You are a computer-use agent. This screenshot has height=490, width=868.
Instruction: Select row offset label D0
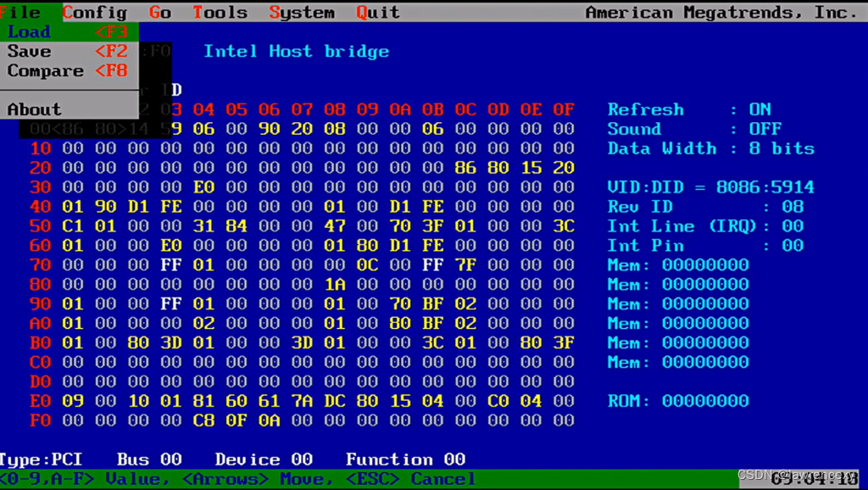(x=41, y=381)
